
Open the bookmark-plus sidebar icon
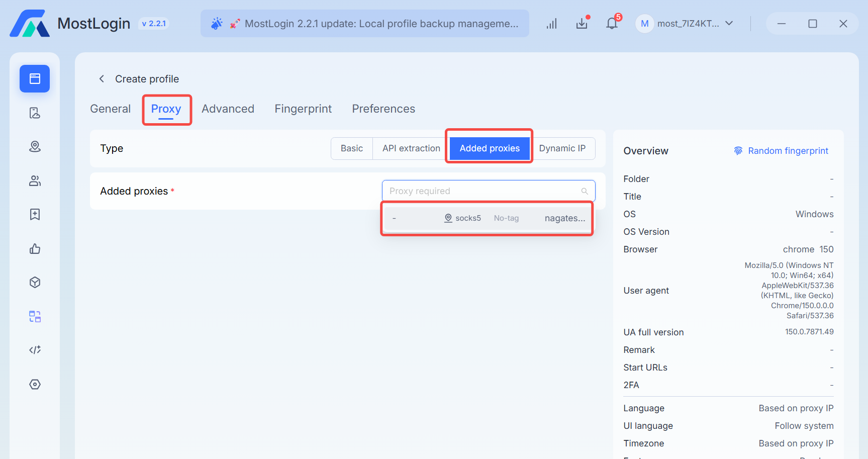pyautogui.click(x=35, y=214)
